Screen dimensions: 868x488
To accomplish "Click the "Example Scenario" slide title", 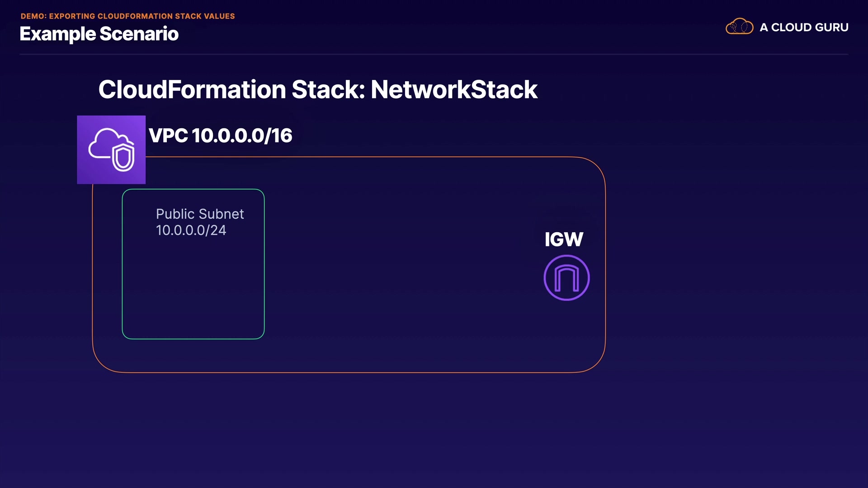I will click(99, 34).
